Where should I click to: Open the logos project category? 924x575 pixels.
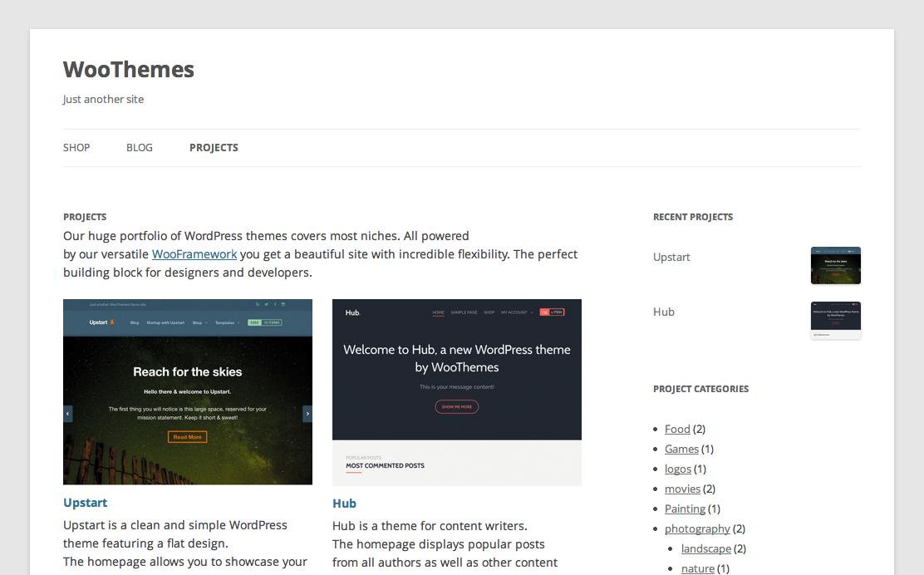(x=678, y=469)
